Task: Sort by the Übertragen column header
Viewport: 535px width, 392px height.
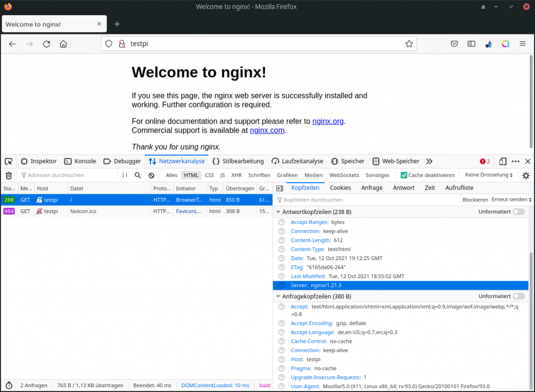Action: tap(240, 188)
